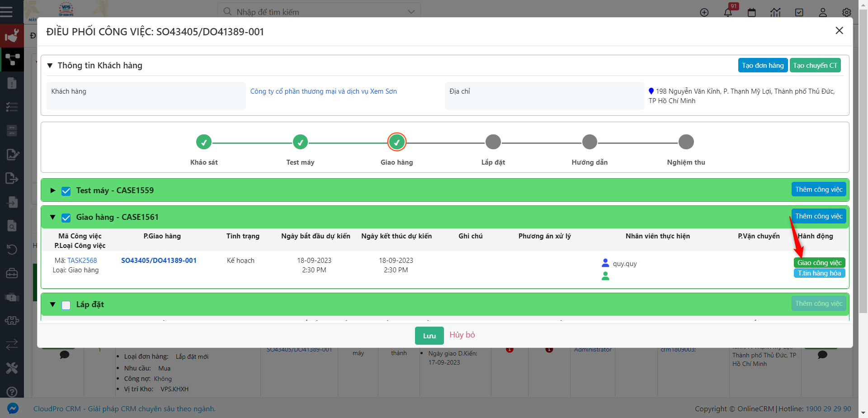Open the wrench tools sidebar icon
This screenshot has width=868, height=418.
click(x=12, y=368)
